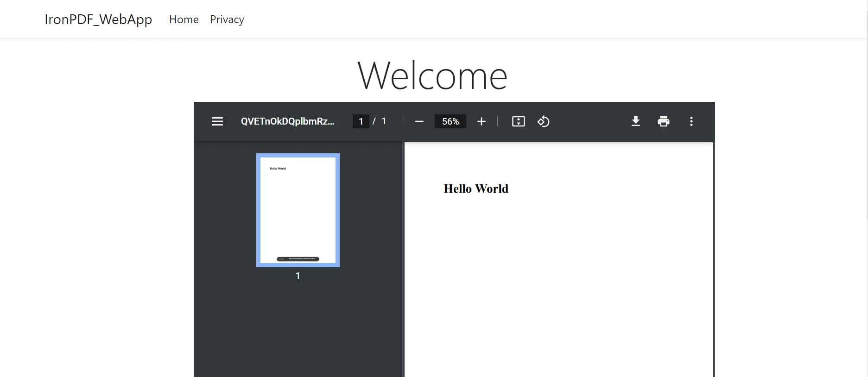The height and width of the screenshot is (377, 868).
Task: Toggle the PDF sidebar hamburger menu
Action: point(217,121)
